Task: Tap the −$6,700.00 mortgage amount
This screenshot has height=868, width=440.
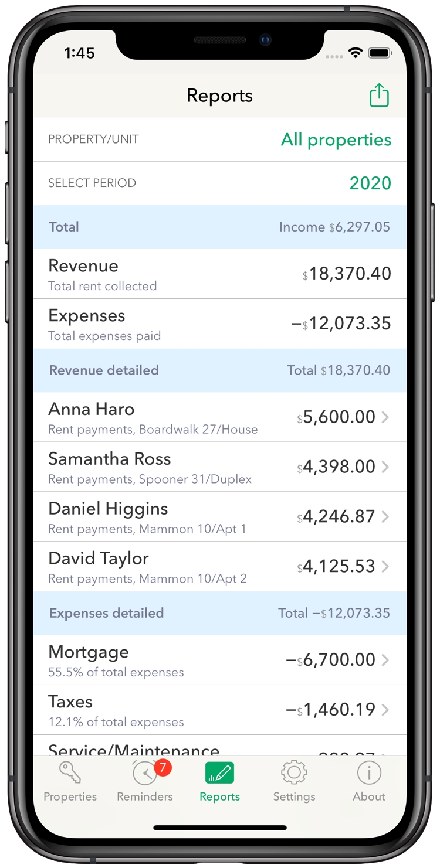Action: click(x=330, y=660)
